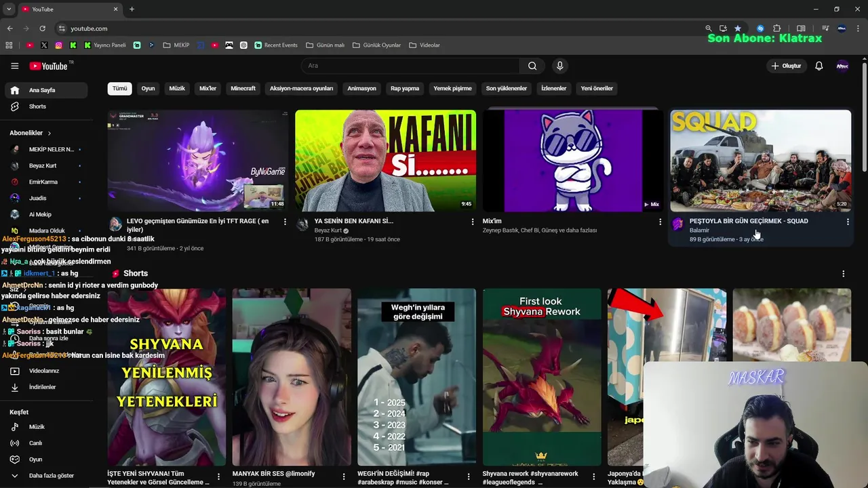Select the Rap yapma filter chip

405,88
